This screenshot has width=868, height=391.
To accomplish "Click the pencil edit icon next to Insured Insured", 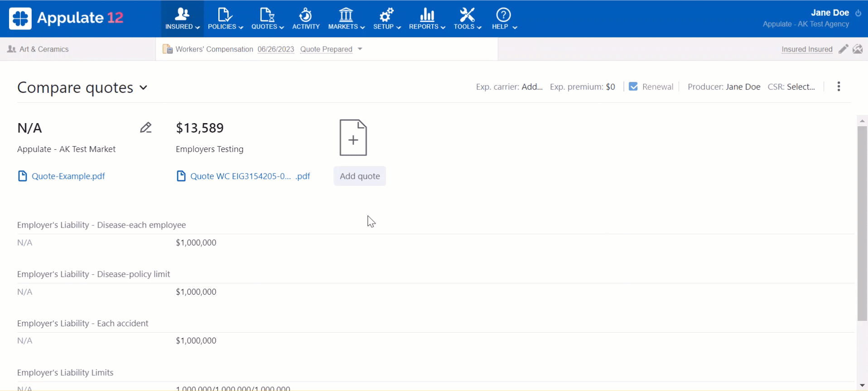I will [843, 49].
